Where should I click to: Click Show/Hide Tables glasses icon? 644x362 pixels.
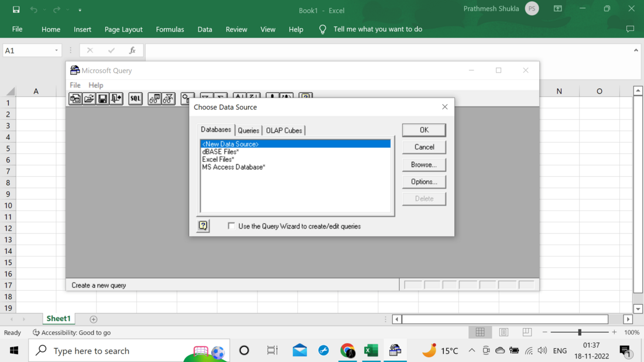[x=155, y=98]
